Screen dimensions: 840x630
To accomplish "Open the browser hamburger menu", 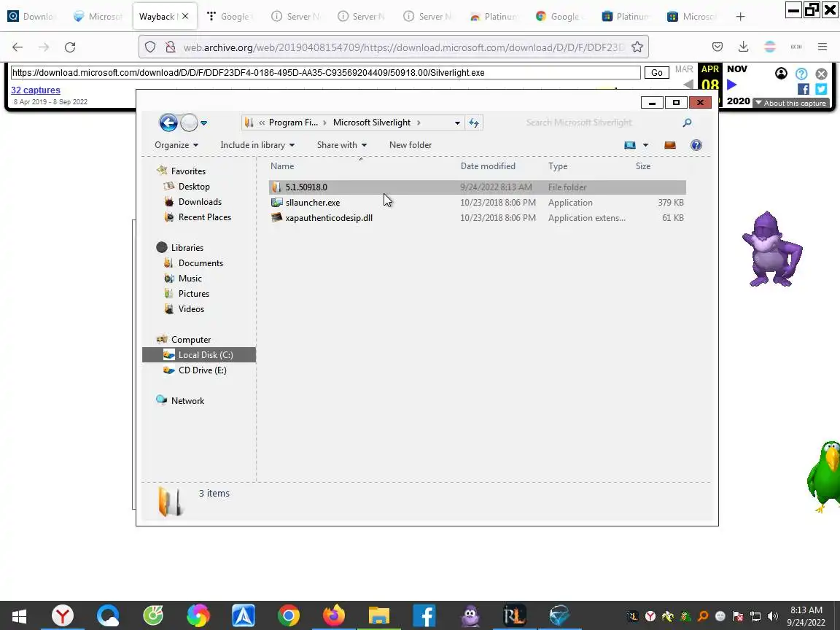I will click(822, 47).
